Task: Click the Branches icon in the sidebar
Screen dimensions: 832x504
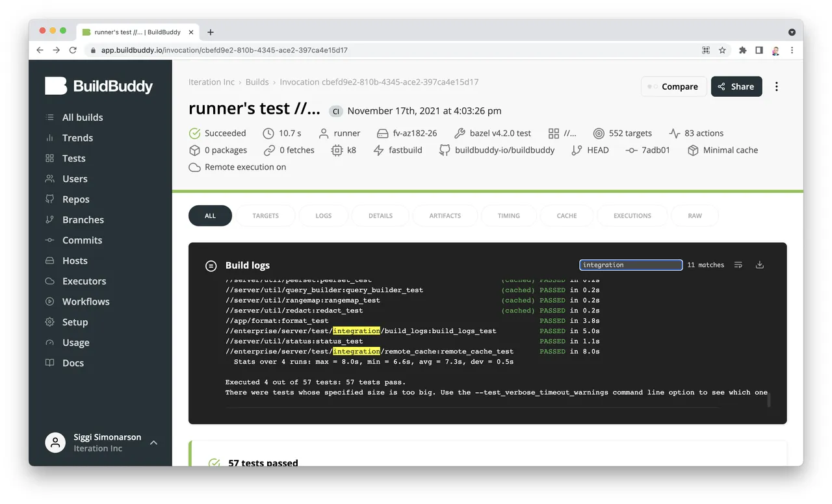Action: tap(49, 220)
